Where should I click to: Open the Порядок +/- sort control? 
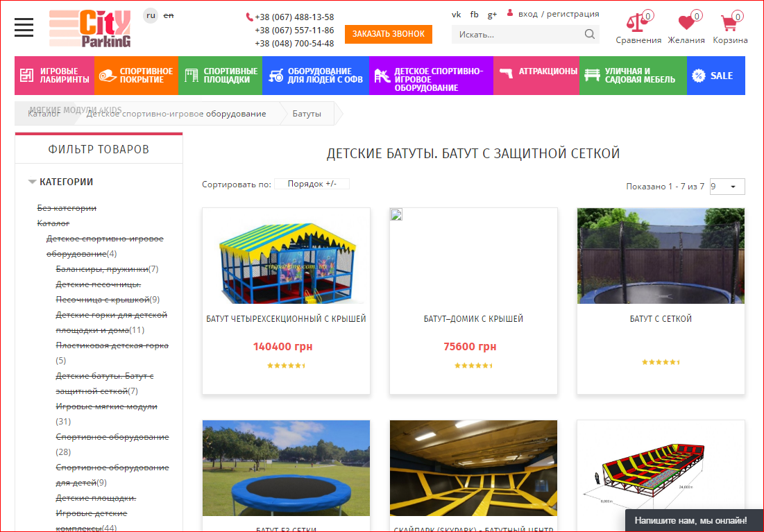coord(312,184)
